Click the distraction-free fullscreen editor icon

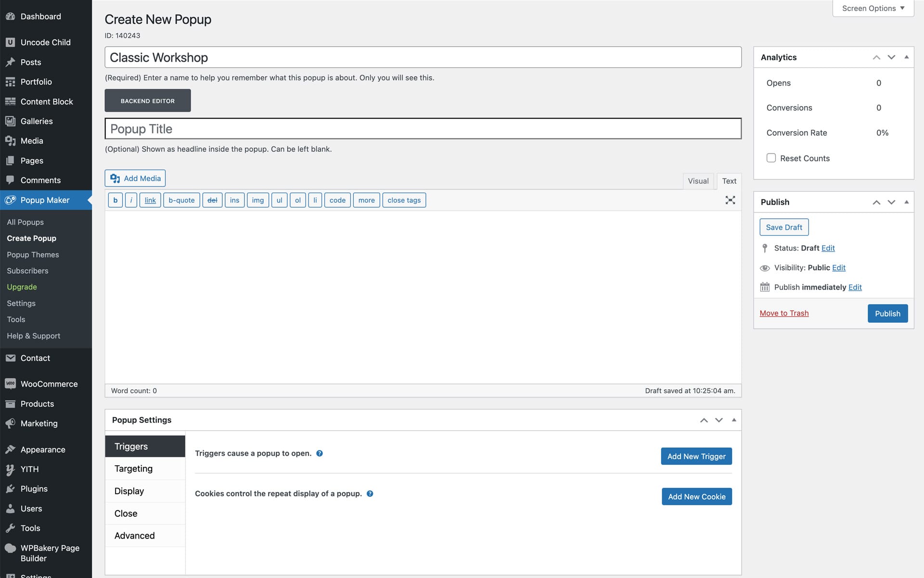(x=730, y=200)
